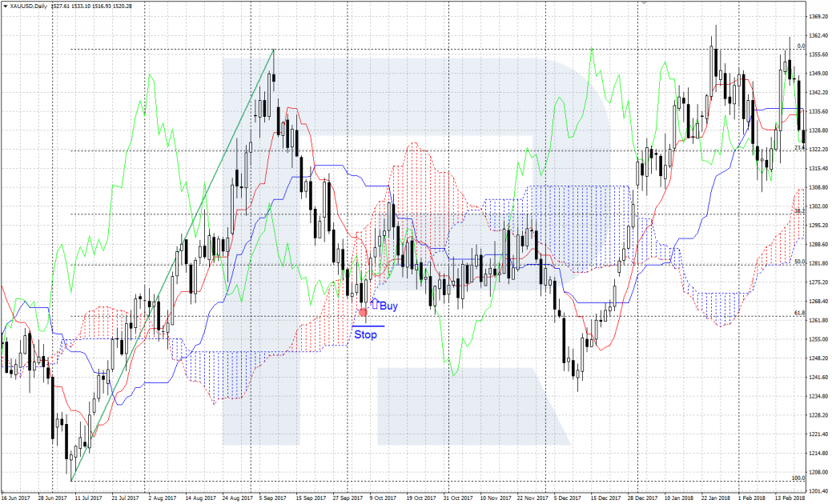
Task: Click the 19 Oct 2017 date label
Action: [x=421, y=498]
